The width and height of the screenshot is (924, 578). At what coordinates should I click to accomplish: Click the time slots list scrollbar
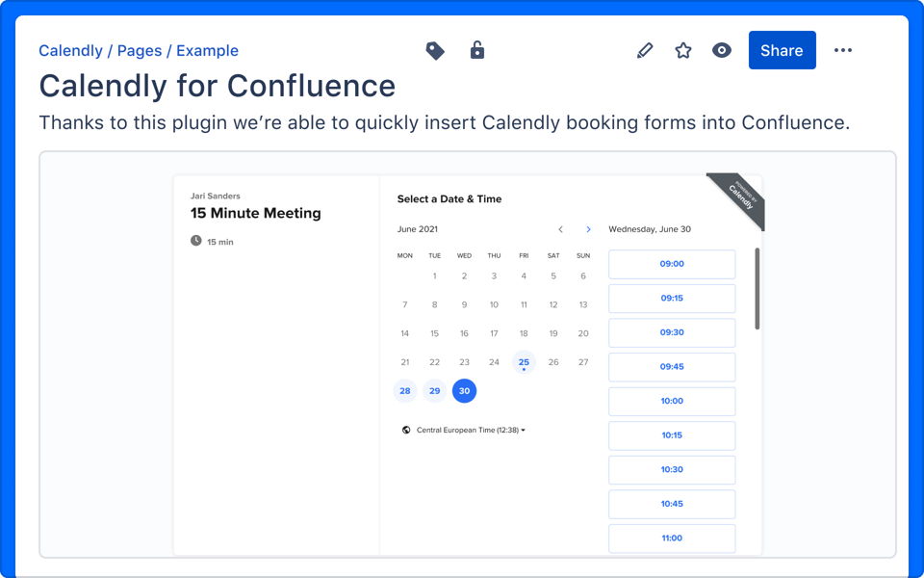point(757,289)
